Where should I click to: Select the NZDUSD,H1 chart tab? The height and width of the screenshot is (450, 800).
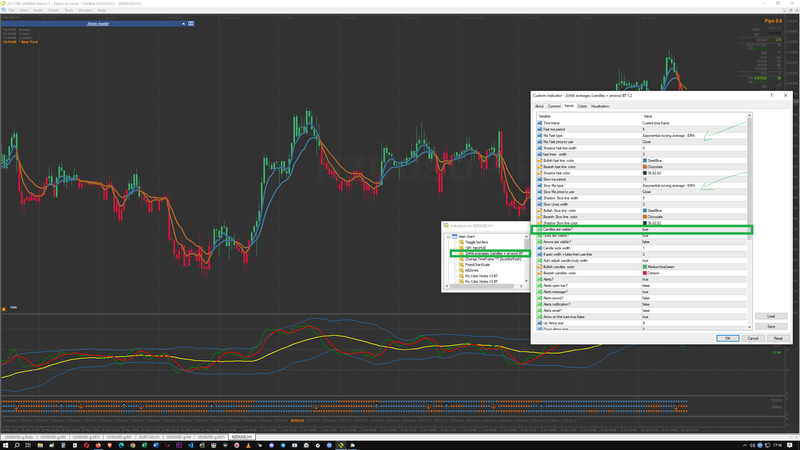click(x=240, y=437)
